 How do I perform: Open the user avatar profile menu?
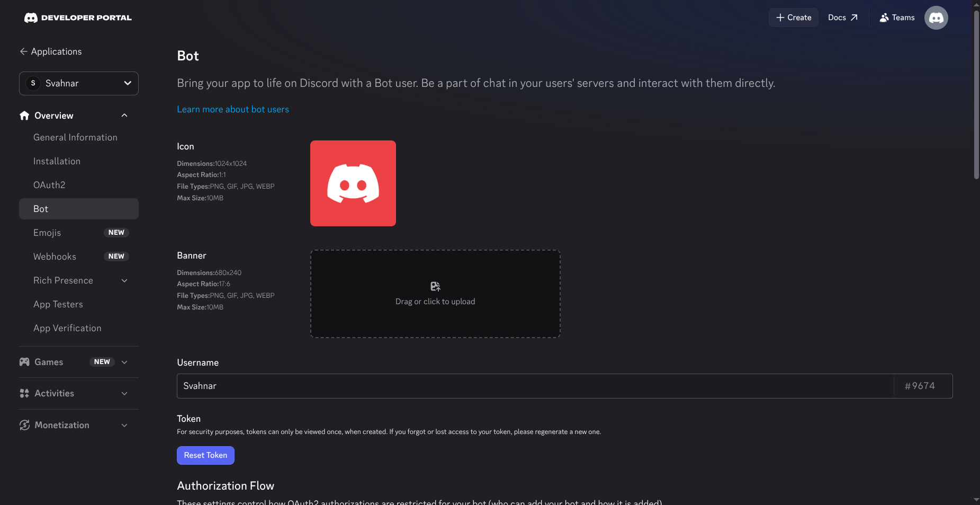click(x=936, y=17)
